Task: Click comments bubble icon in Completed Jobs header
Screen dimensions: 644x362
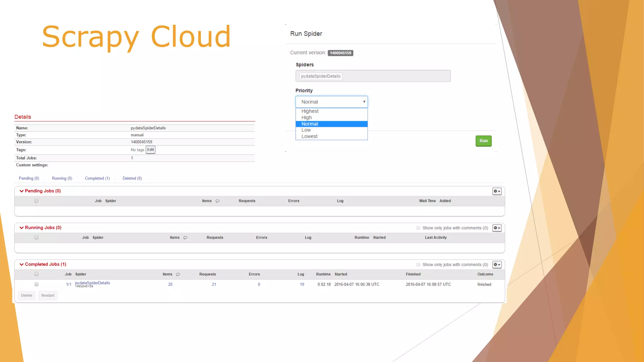Action: click(178, 275)
